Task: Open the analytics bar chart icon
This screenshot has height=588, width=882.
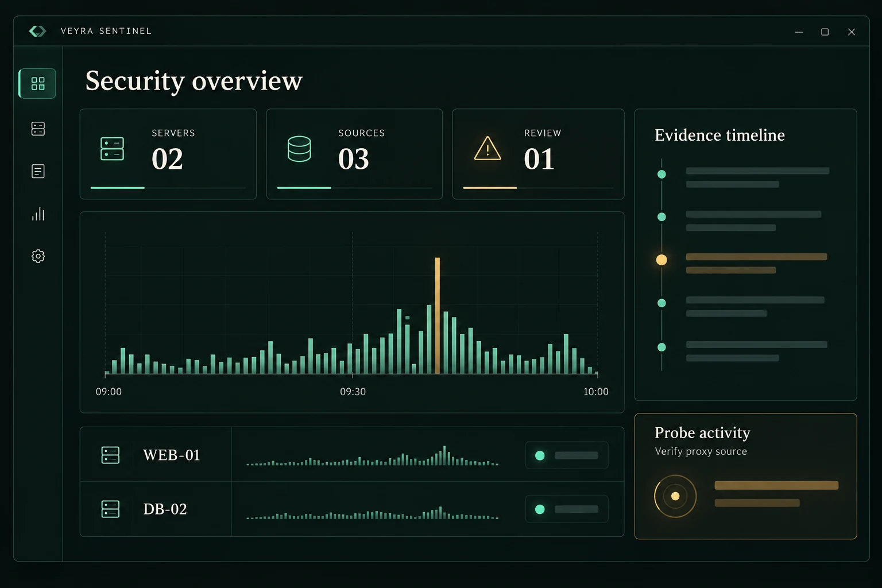Action: (38, 214)
